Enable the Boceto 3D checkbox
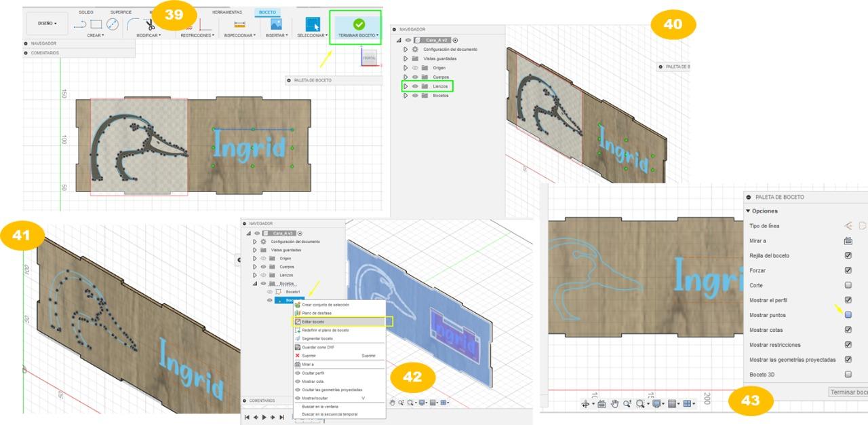 click(x=848, y=374)
